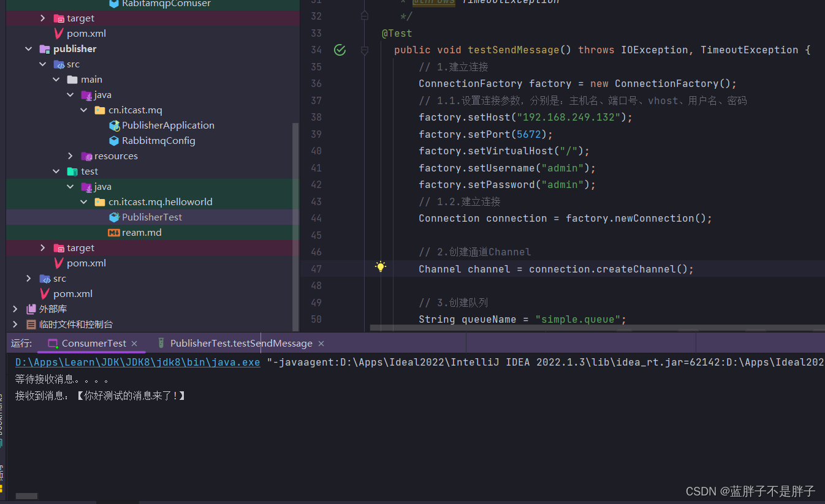
Task: Click the PublisherTest.testSendMessage test icon
Action: point(161,344)
